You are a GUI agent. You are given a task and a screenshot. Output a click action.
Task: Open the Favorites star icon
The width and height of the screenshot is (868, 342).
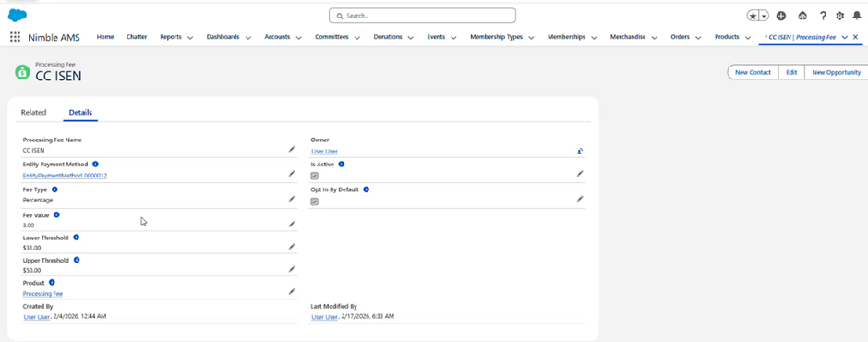click(x=753, y=16)
